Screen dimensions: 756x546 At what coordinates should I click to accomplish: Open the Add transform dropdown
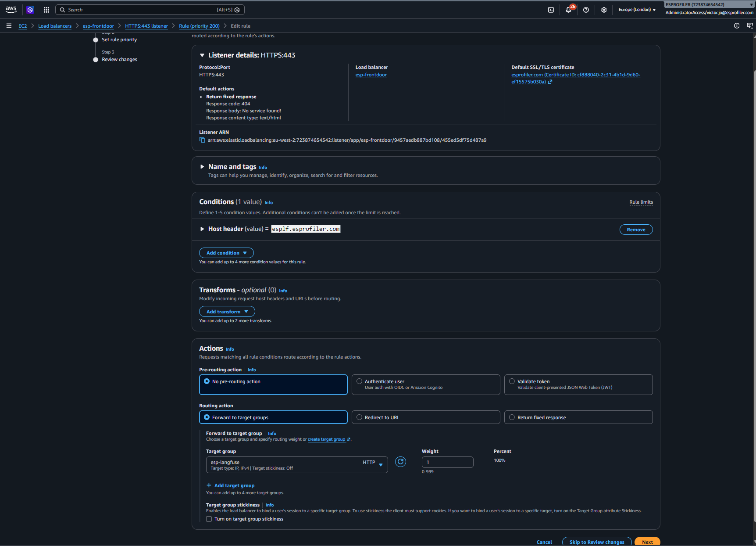pos(227,312)
